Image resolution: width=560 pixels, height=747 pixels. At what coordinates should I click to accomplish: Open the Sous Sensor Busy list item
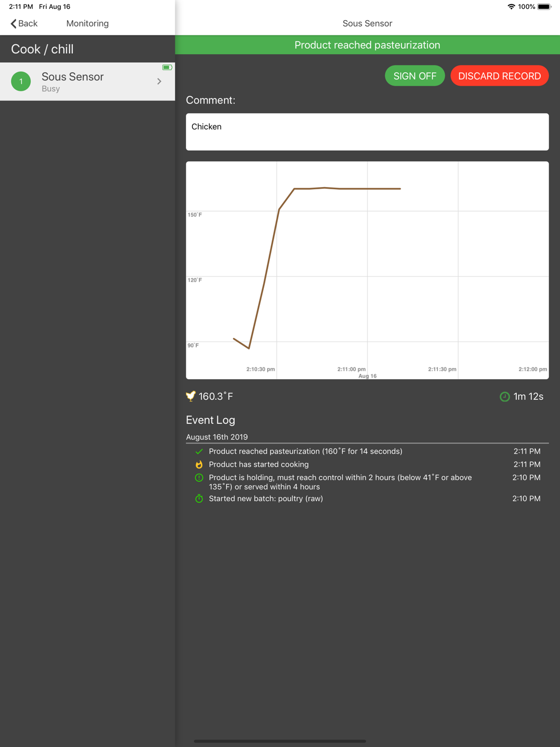pos(84,82)
